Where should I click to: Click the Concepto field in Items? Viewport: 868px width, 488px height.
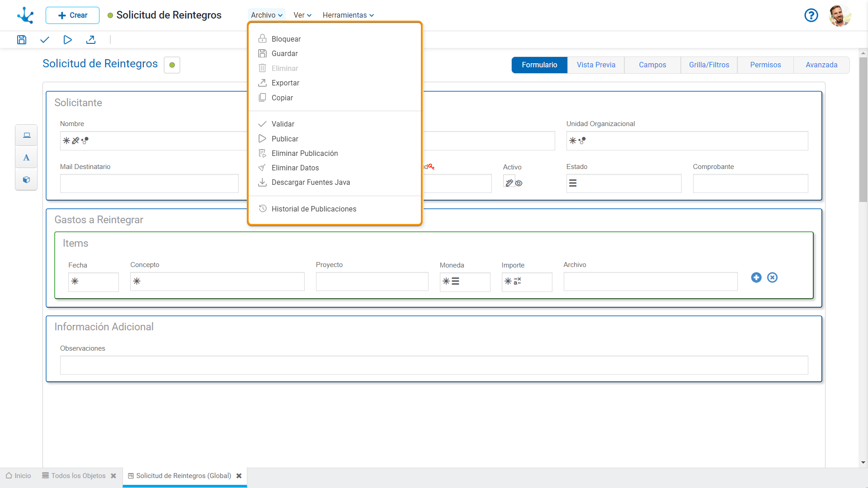[x=217, y=282]
